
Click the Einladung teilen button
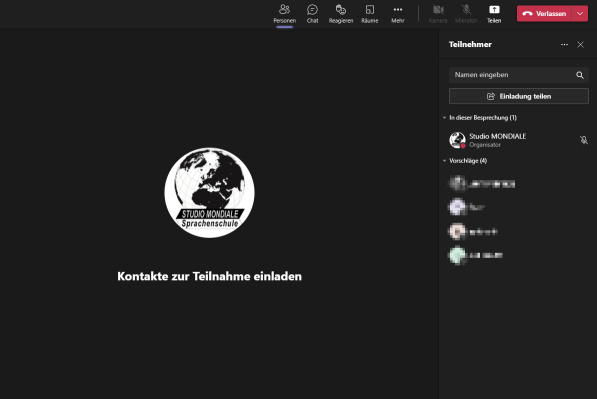coord(519,96)
